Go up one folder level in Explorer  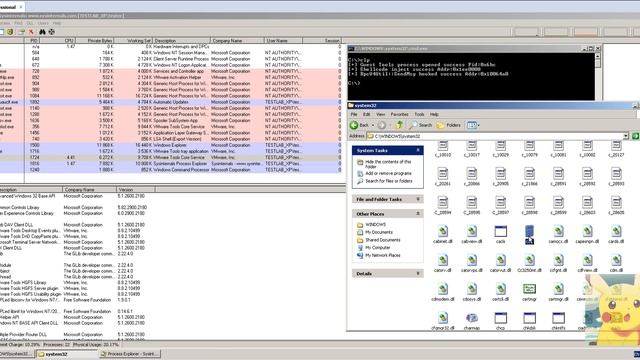pos(400,125)
